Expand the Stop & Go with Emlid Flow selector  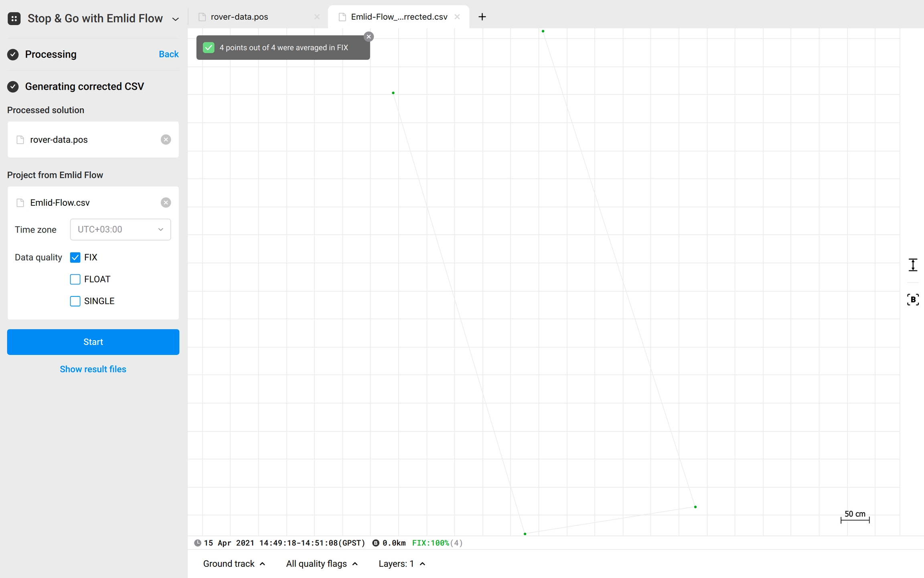click(x=175, y=19)
